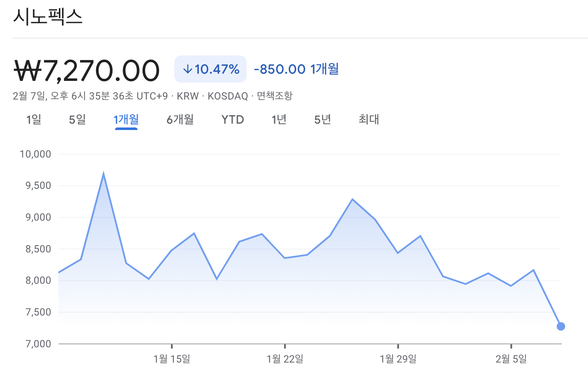Select the 5년 range tab

322,120
